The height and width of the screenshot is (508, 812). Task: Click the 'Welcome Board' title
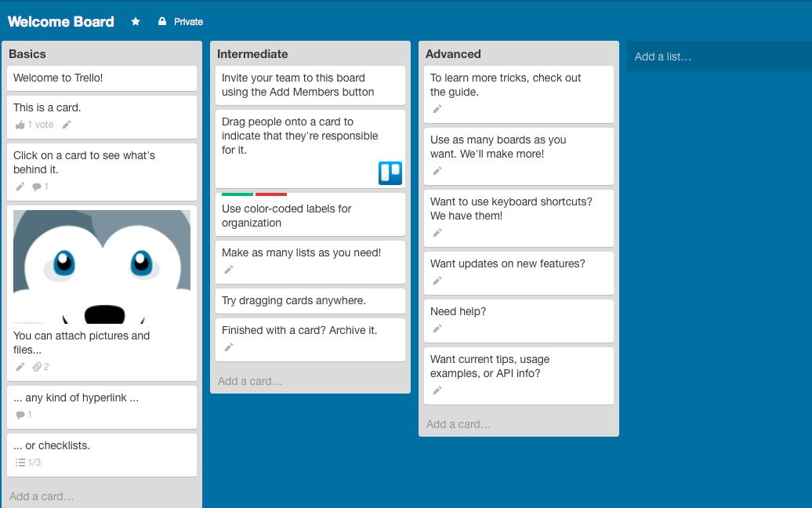61,22
